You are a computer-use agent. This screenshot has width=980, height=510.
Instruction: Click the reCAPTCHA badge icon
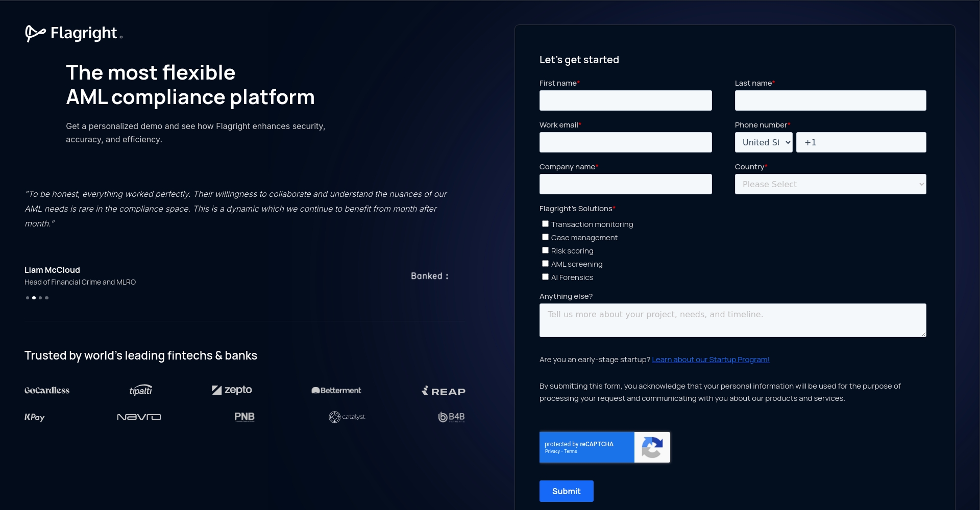(652, 447)
